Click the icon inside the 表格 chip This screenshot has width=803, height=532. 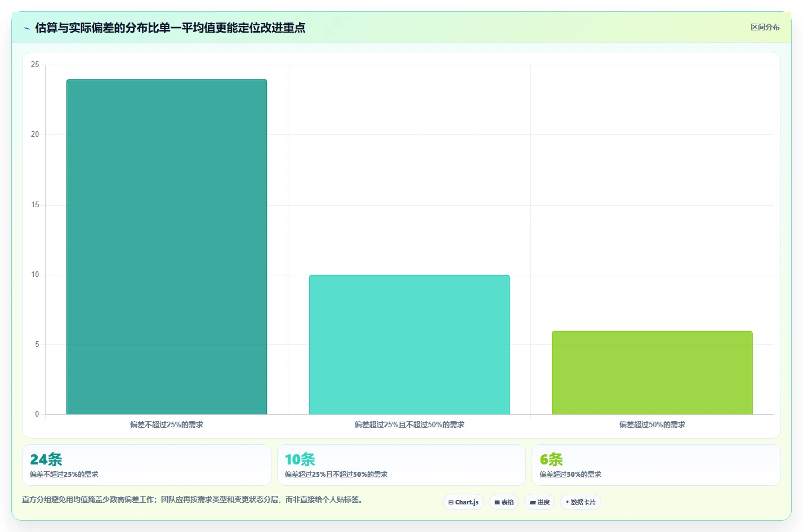point(497,502)
